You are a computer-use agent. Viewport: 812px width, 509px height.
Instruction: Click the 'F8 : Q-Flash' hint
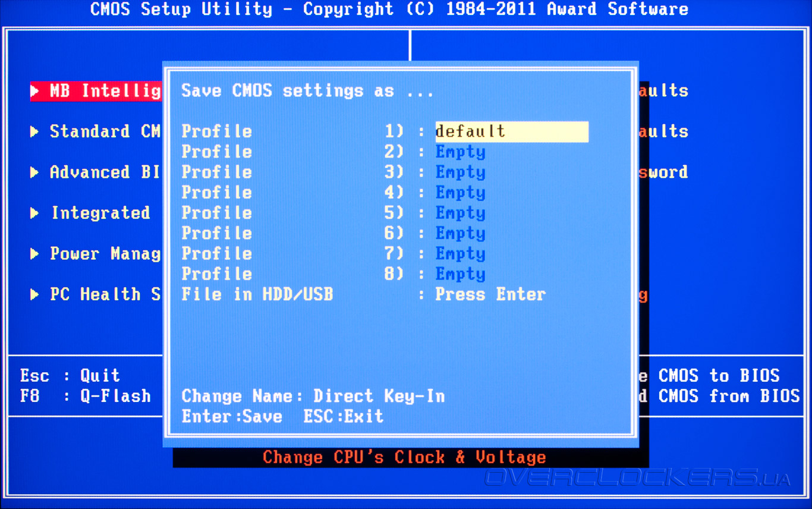(86, 396)
